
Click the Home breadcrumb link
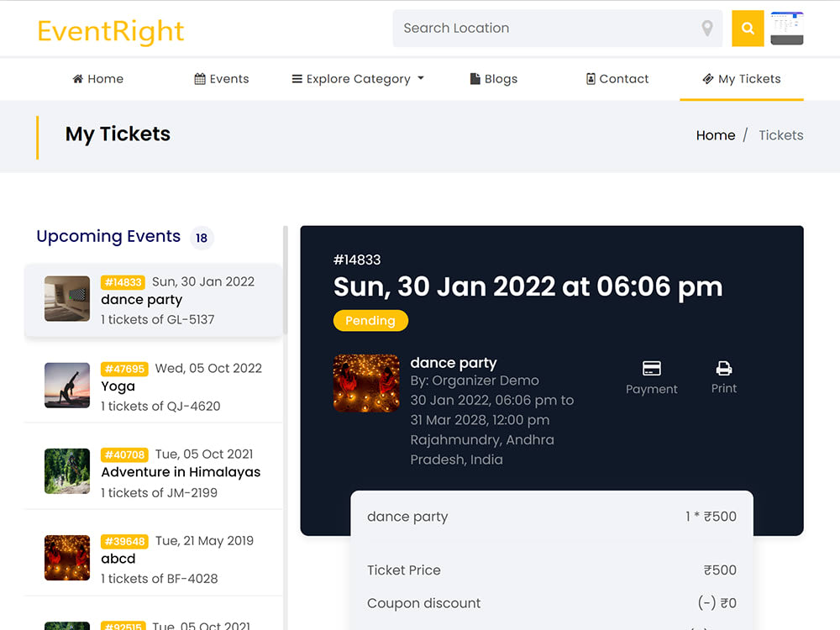pos(715,135)
